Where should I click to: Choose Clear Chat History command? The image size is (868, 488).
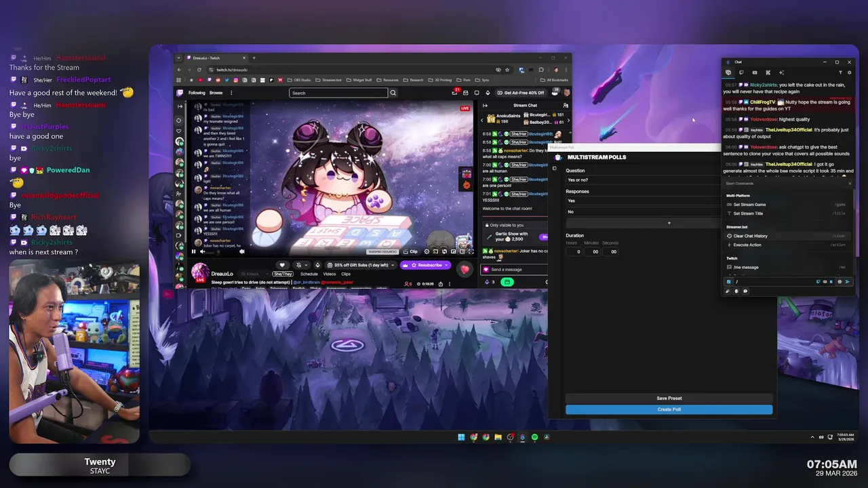pos(787,236)
